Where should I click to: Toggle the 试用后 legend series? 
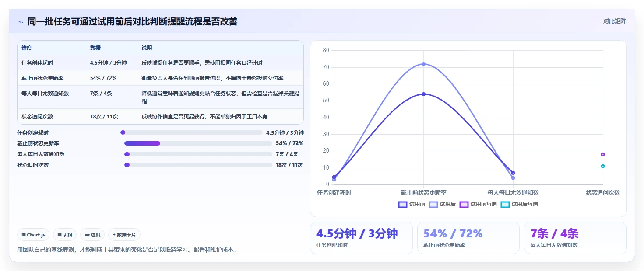(x=442, y=204)
